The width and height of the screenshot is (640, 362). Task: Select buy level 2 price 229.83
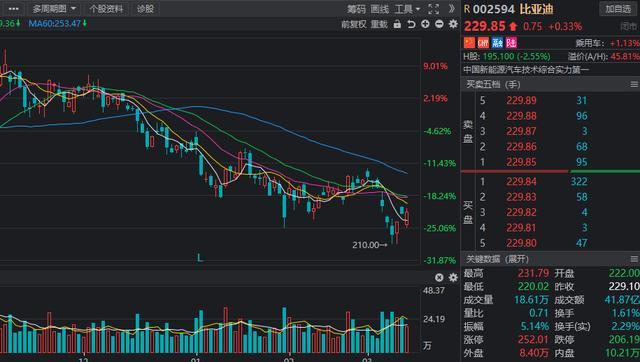click(521, 197)
